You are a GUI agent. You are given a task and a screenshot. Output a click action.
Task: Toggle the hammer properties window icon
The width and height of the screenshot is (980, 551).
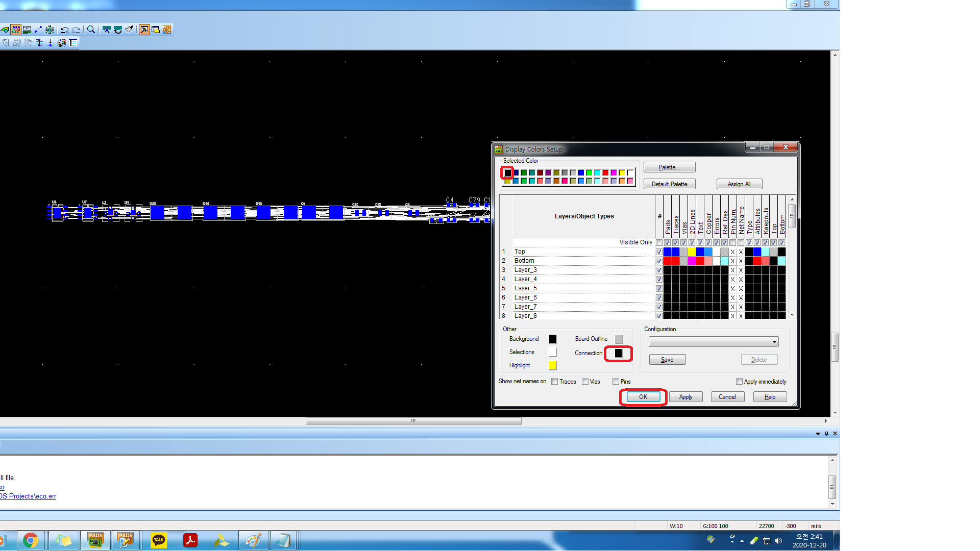144,30
